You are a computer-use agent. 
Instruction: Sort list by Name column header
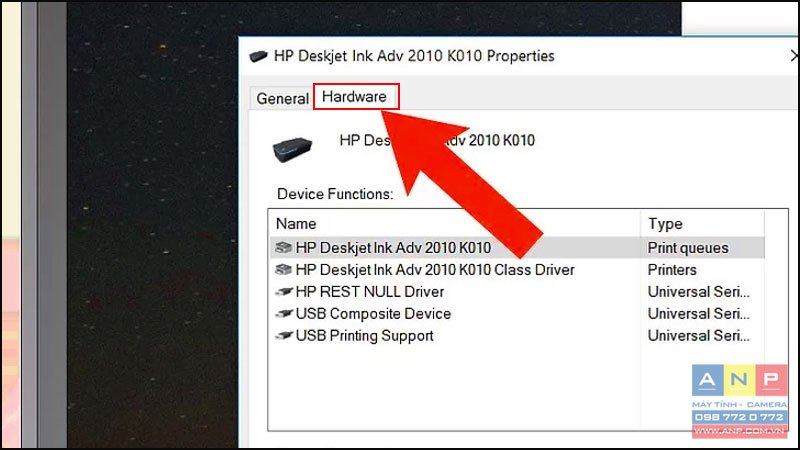click(455, 223)
